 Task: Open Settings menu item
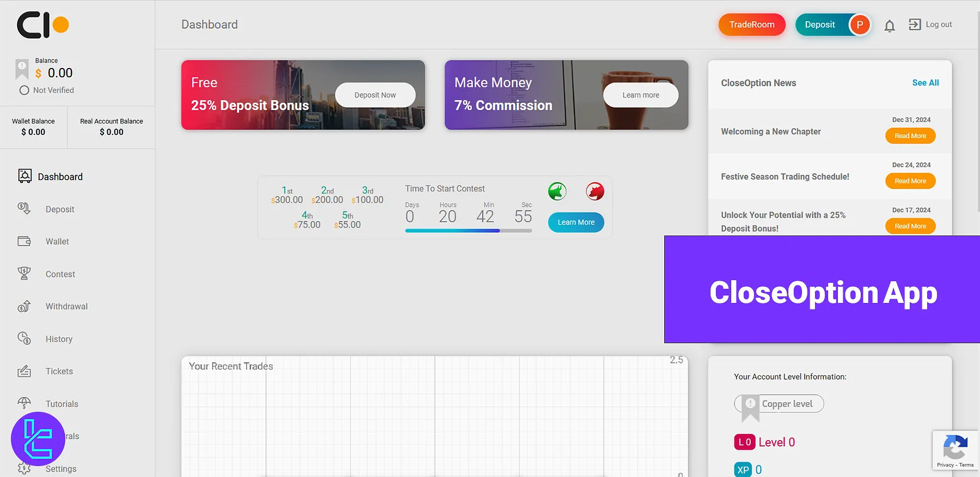pyautogui.click(x=61, y=469)
